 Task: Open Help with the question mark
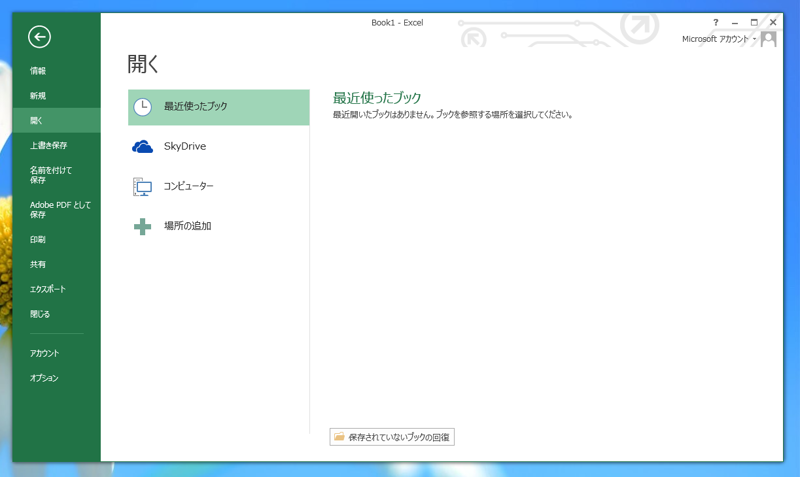[716, 22]
